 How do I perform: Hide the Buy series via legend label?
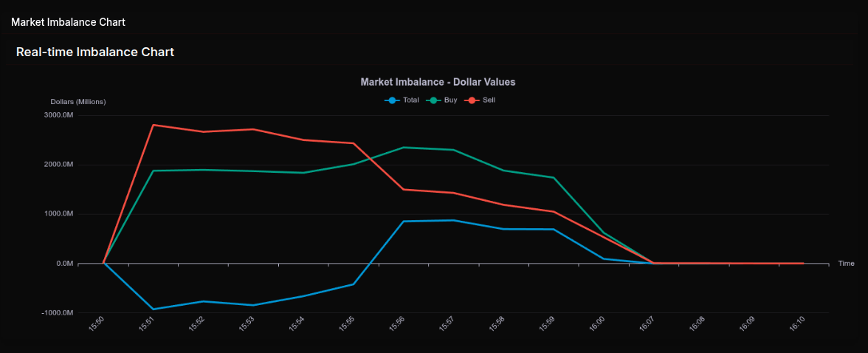coord(450,100)
